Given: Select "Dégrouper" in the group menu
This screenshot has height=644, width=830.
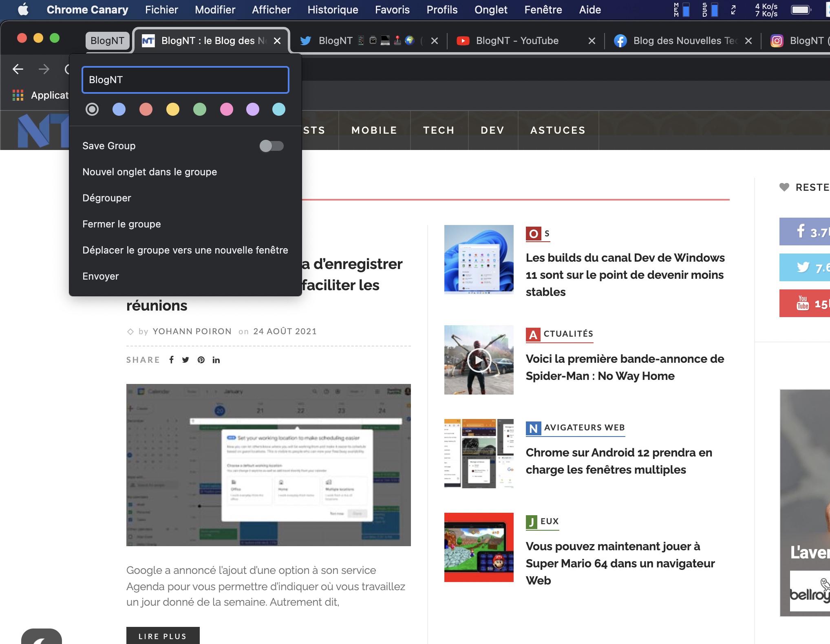Looking at the screenshot, I should (107, 198).
